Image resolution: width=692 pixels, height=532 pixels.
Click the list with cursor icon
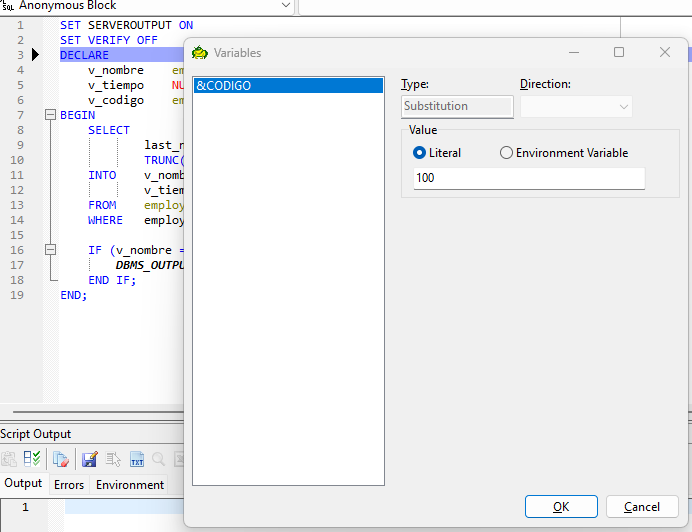tap(113, 459)
